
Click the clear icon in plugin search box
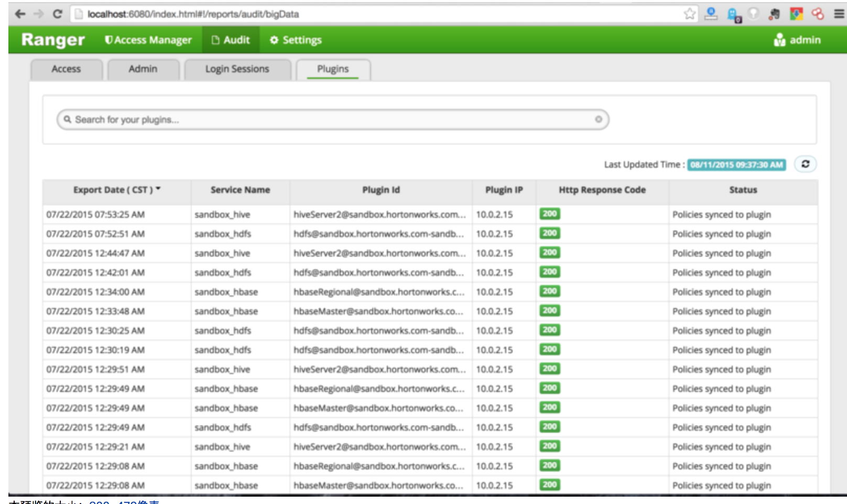point(598,119)
